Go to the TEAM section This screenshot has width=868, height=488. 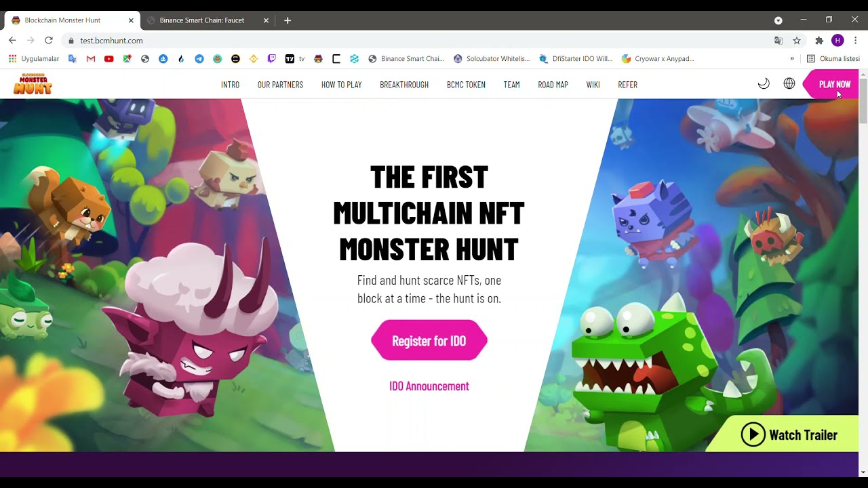pyautogui.click(x=511, y=85)
